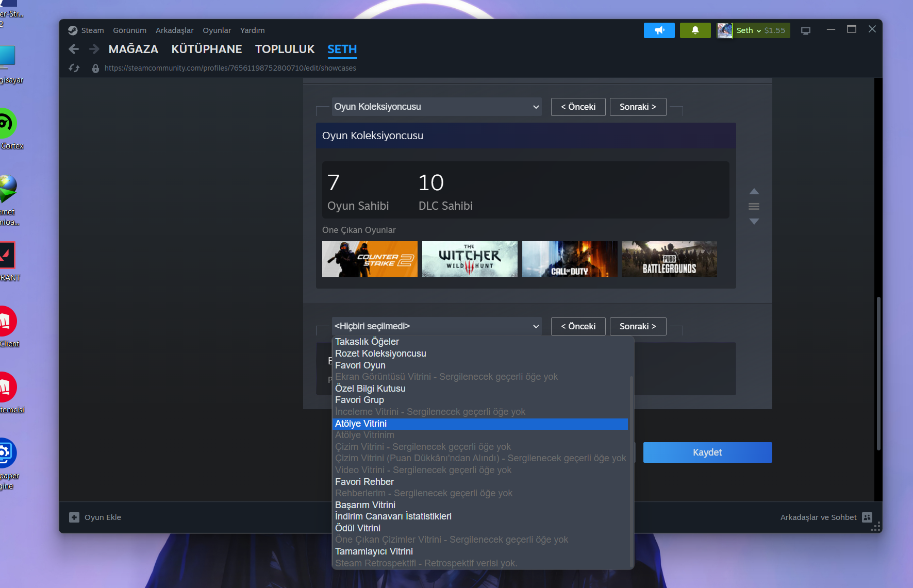Viewport: 913px width, 588px height.
Task: Move showcase up with the up arrow
Action: [x=754, y=191]
